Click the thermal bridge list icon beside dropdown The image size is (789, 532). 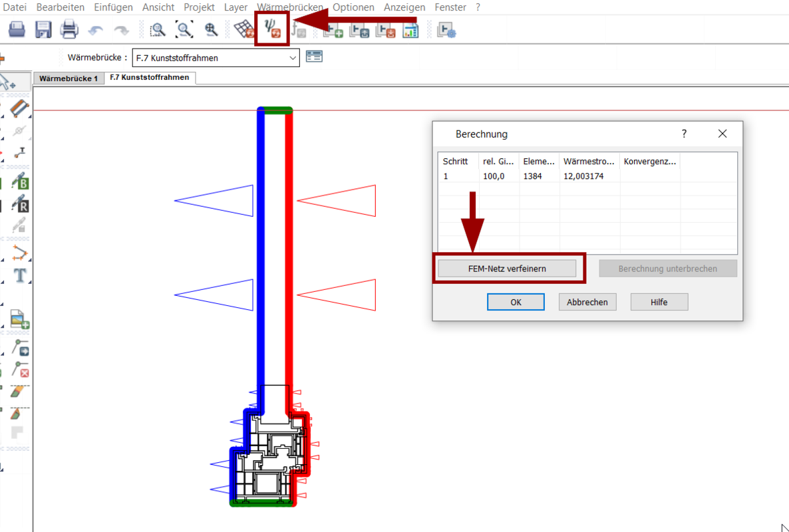314,57
